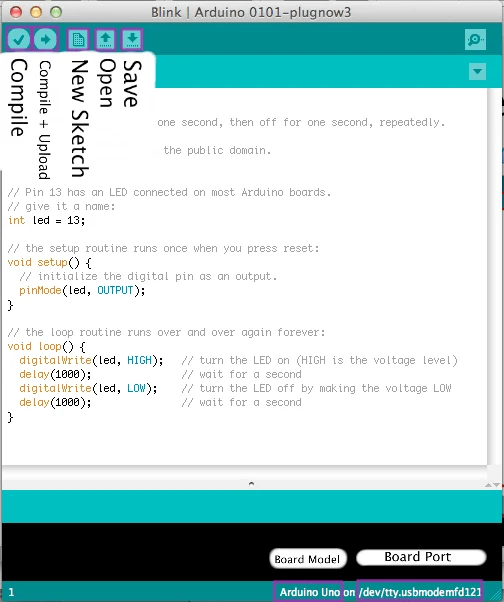Click the comment '// give it a name:'
The height and width of the screenshot is (602, 504).
(x=61, y=207)
